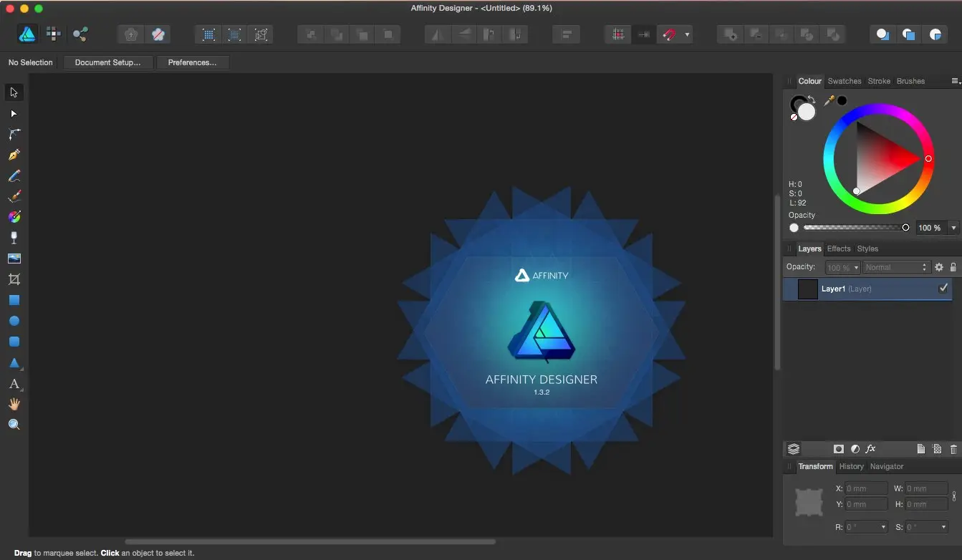Delete layer with trash icon
This screenshot has width=962, height=560.
pos(953,449)
